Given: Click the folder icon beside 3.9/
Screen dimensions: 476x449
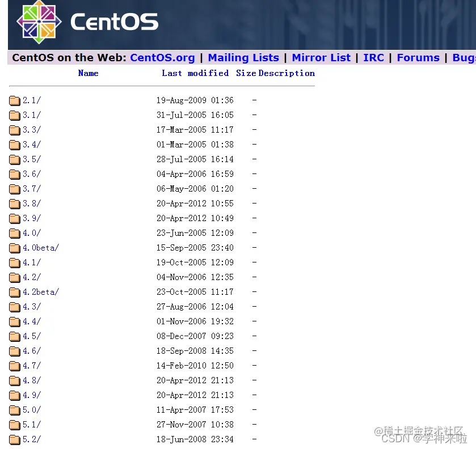Looking at the screenshot, I should tap(15, 218).
